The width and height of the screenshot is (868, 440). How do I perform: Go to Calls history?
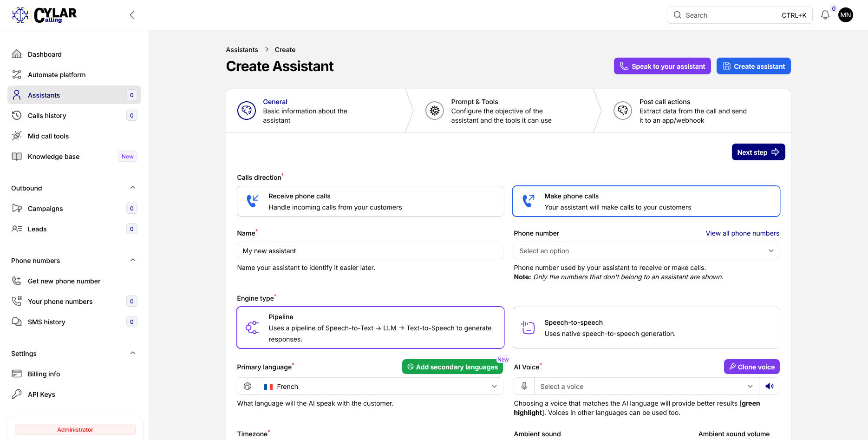pos(74,115)
